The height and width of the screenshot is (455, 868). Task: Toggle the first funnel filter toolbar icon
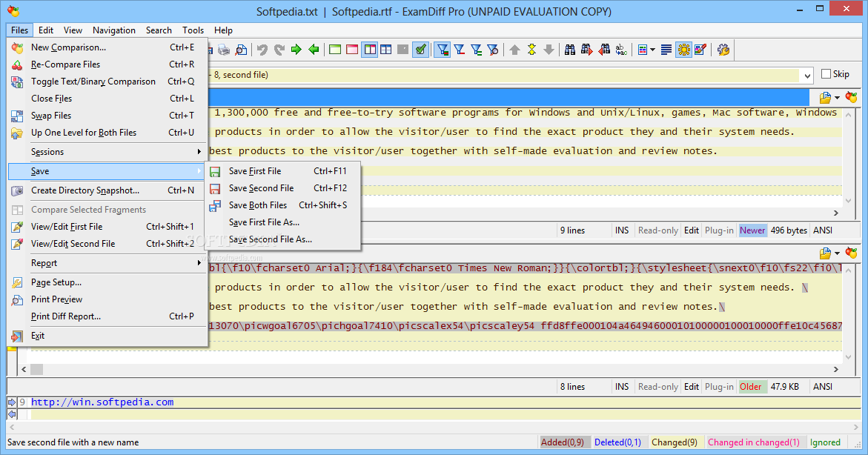coord(443,50)
